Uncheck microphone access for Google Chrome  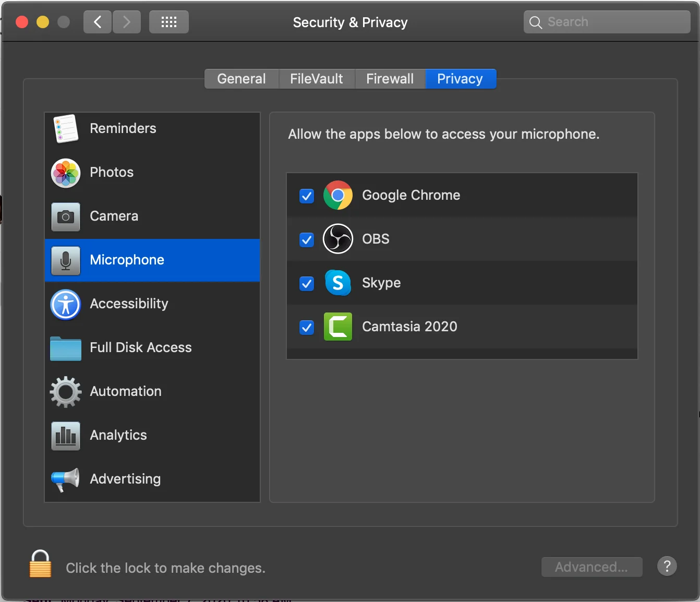coord(307,196)
